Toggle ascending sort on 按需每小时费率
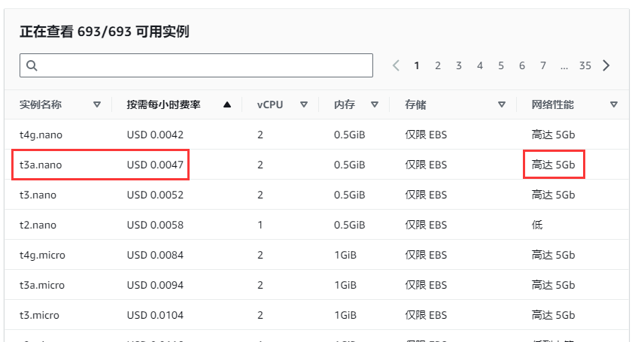The image size is (644, 342). (226, 104)
